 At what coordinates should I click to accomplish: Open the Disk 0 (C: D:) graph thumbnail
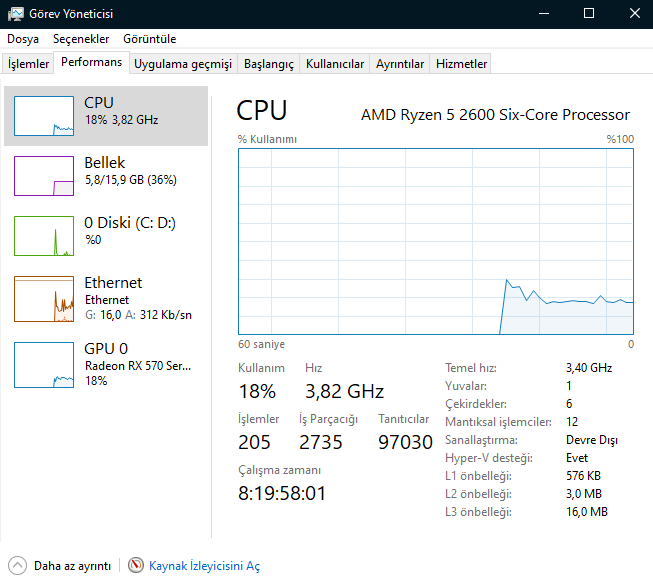[x=44, y=235]
